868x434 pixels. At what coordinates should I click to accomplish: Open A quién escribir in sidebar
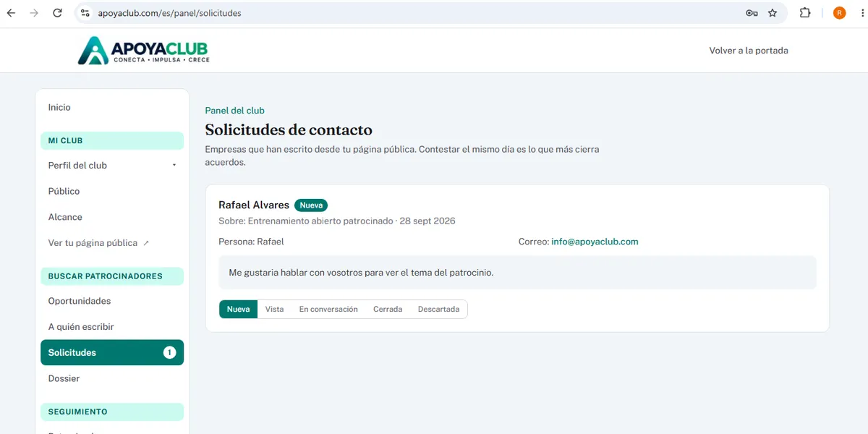[x=112, y=327]
